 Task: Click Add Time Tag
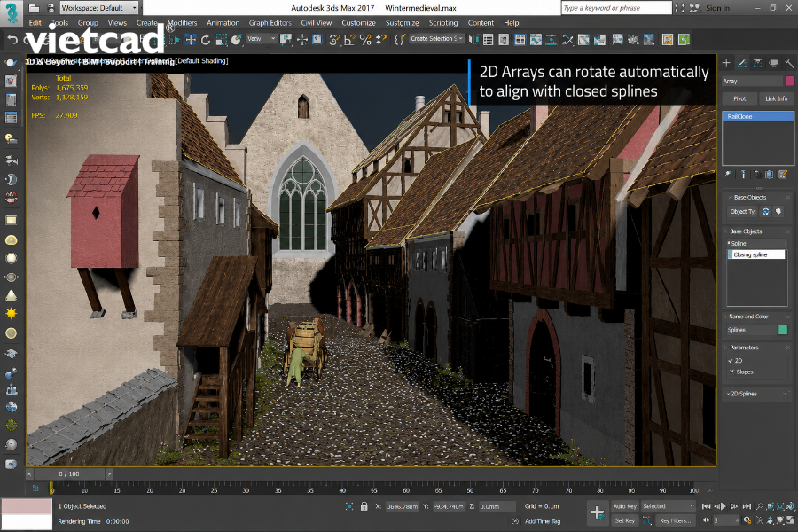click(542, 521)
